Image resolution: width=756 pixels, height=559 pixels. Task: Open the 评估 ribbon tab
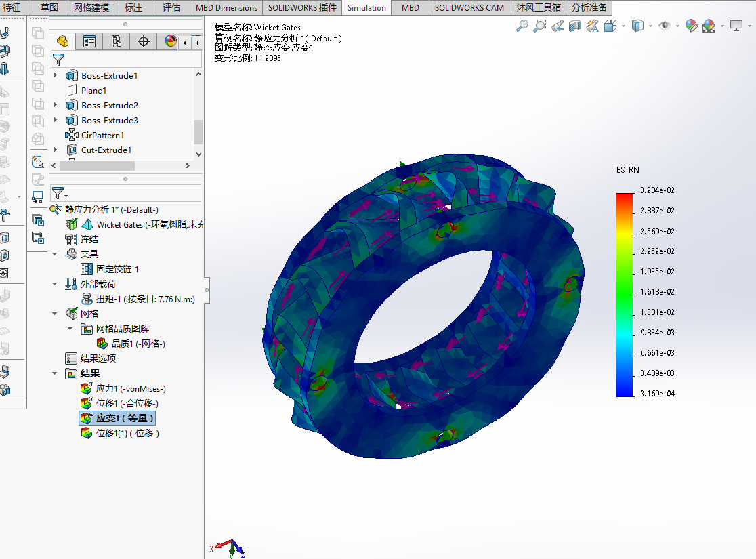(171, 7)
